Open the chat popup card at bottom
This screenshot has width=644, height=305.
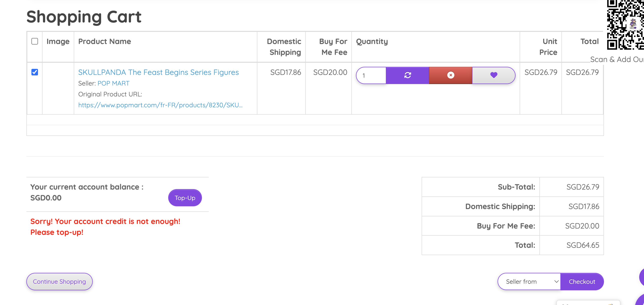[x=588, y=303]
